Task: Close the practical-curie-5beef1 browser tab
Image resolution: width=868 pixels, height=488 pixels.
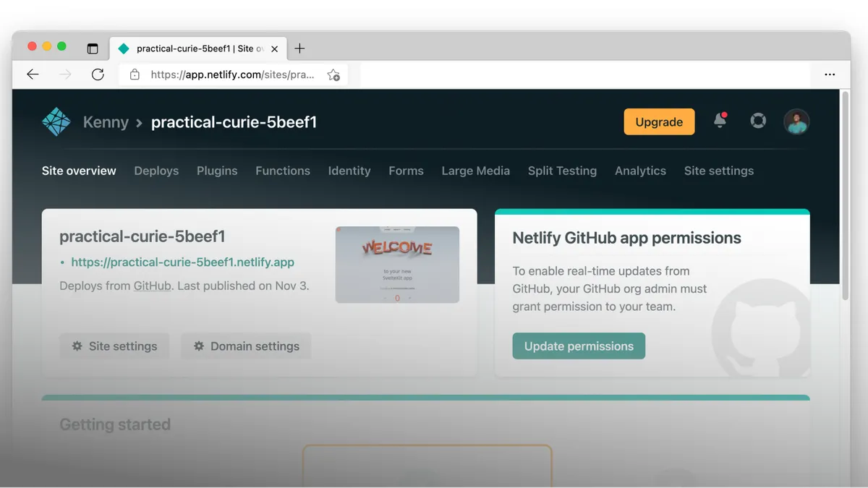Action: [274, 48]
